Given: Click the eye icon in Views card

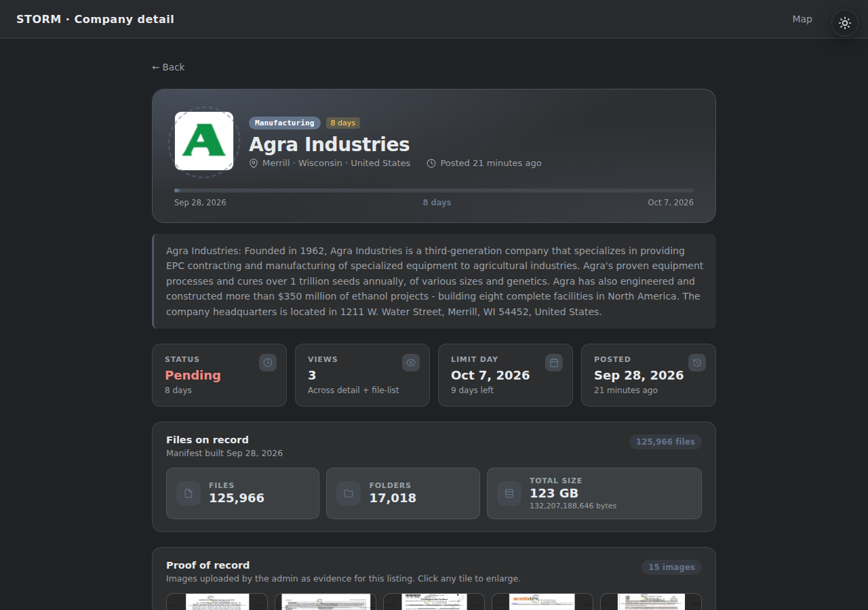Looking at the screenshot, I should pyautogui.click(x=411, y=363).
